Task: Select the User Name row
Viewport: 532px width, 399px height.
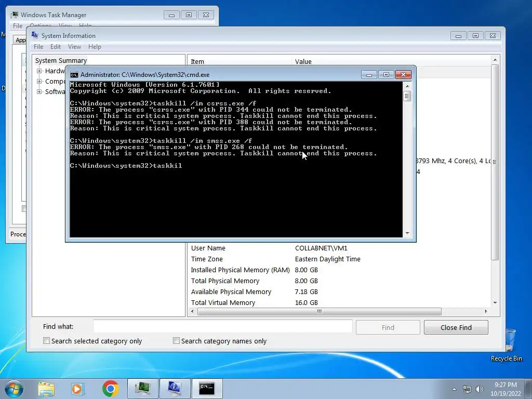Action: 339,248
